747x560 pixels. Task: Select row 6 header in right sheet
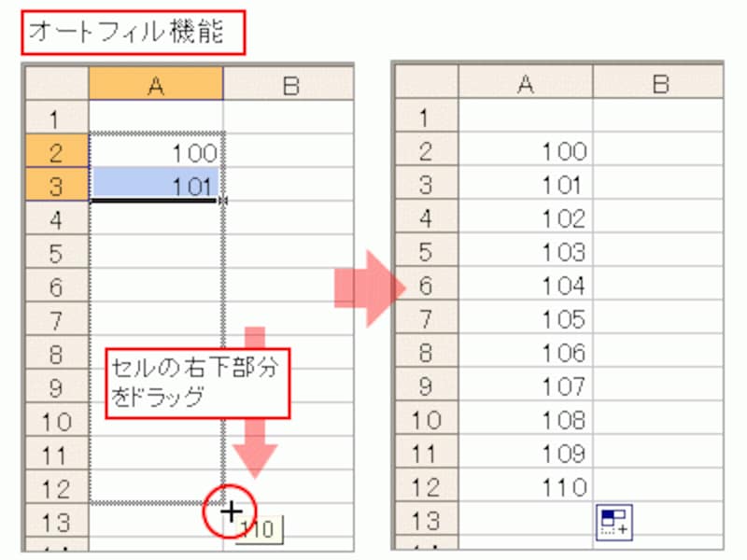(x=427, y=284)
